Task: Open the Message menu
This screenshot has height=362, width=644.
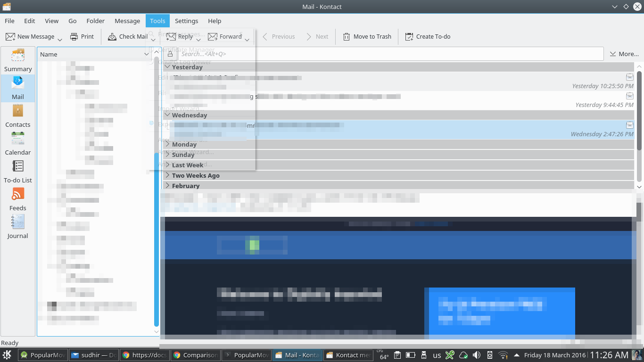Action: (127, 21)
